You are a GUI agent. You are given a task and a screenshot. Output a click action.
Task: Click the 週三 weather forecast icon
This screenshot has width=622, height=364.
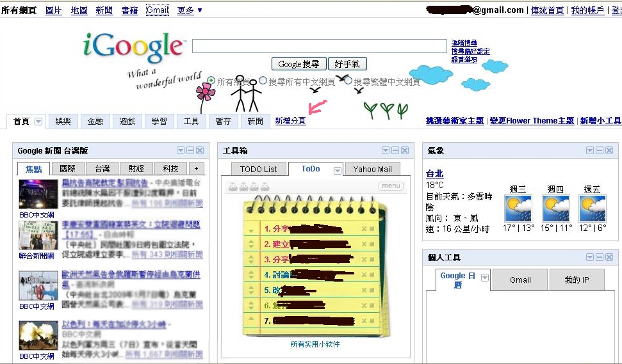pyautogui.click(x=518, y=209)
